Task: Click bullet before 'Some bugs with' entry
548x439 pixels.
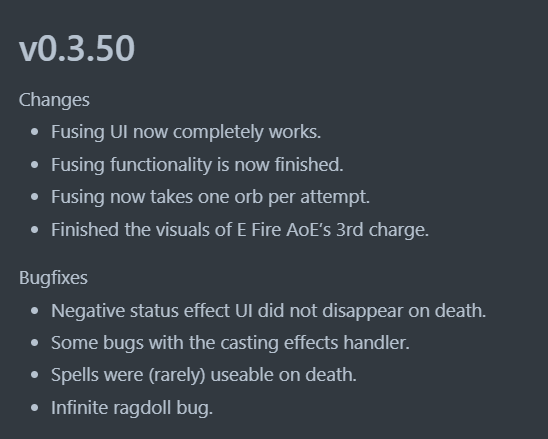Action: (34, 343)
